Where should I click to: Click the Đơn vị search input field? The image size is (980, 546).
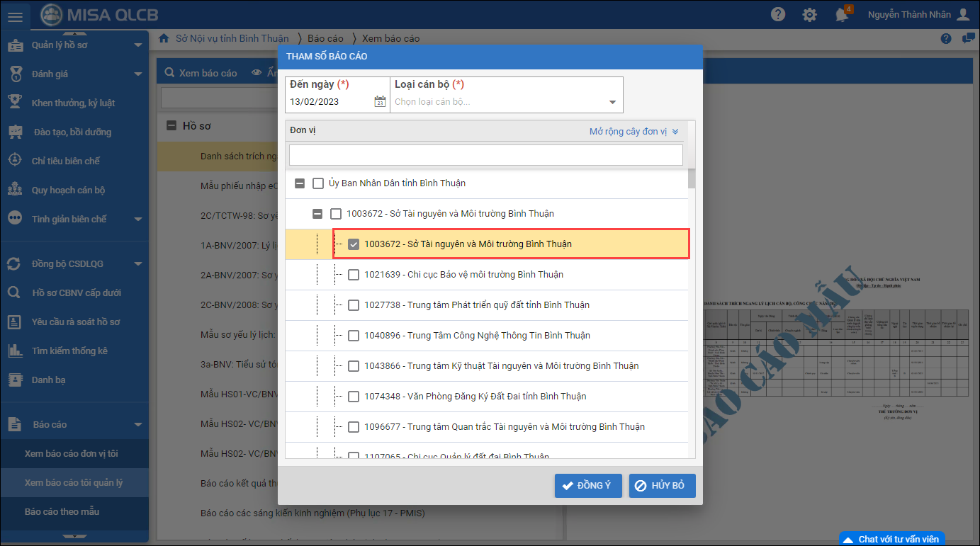[485, 155]
